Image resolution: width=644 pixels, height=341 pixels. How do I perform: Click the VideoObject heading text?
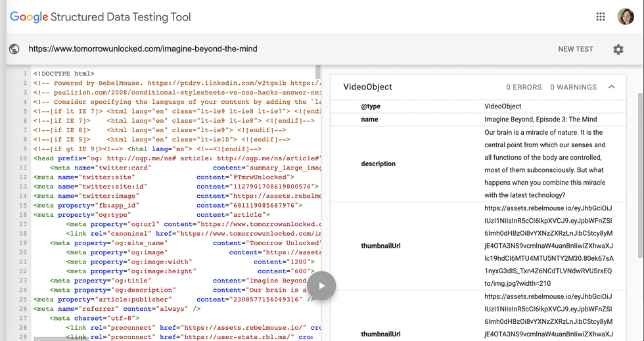pos(368,87)
